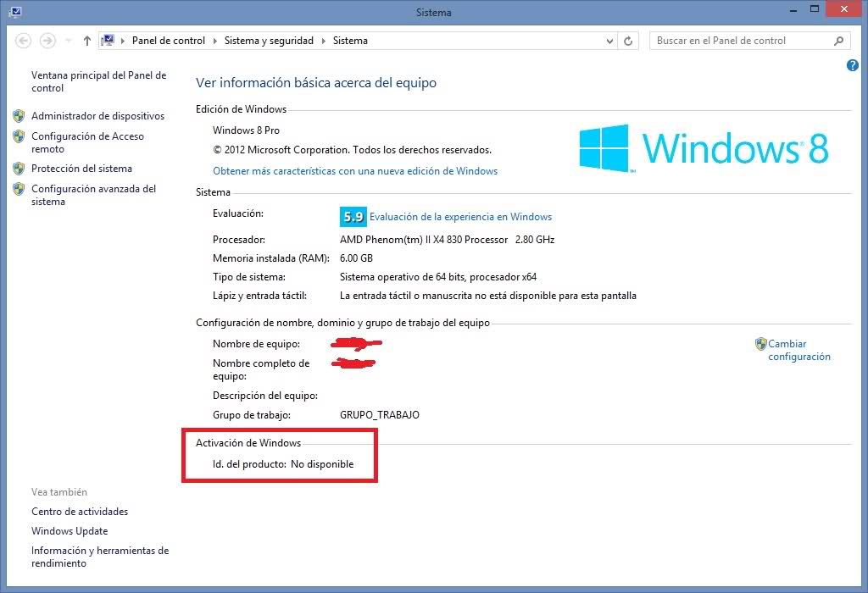Open Información y herramientas de rendimiento
868x593 pixels.
coord(100,557)
